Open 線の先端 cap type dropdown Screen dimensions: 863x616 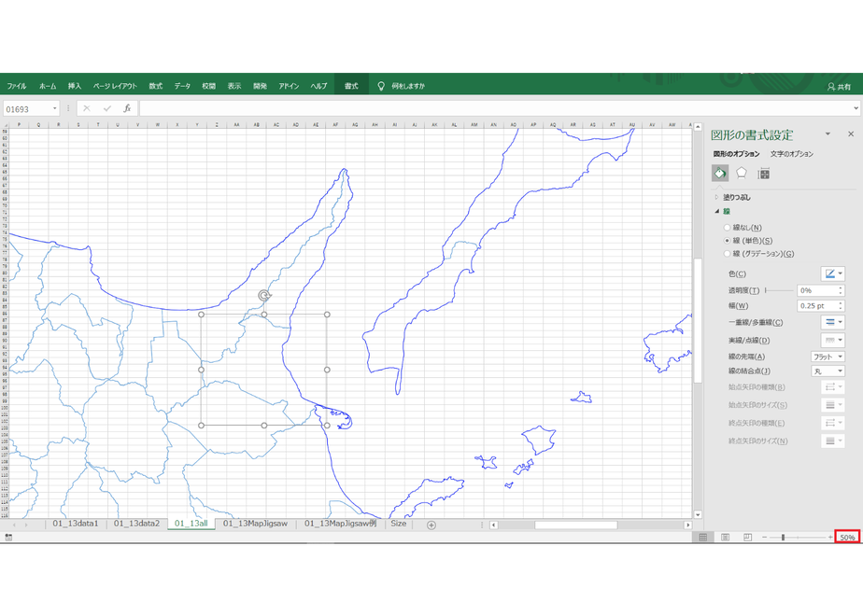coord(828,357)
